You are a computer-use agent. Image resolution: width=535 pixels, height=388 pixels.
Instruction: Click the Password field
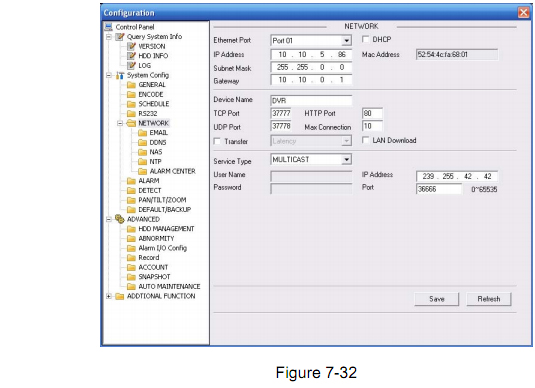point(311,189)
